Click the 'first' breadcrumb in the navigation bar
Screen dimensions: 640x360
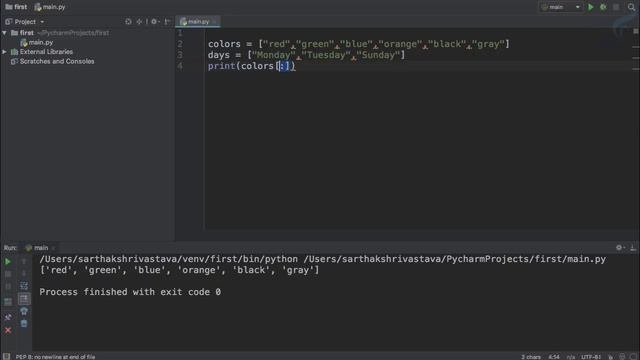click(x=16, y=7)
